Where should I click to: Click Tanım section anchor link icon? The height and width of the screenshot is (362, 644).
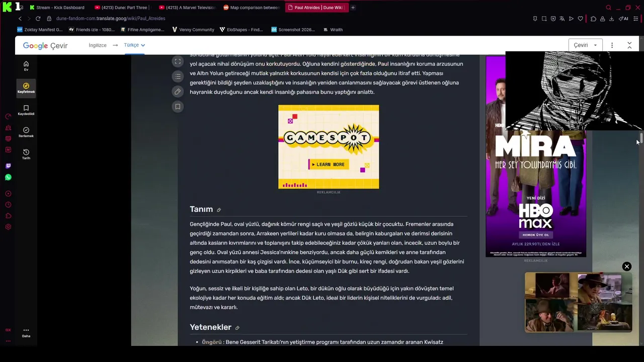coord(219,210)
